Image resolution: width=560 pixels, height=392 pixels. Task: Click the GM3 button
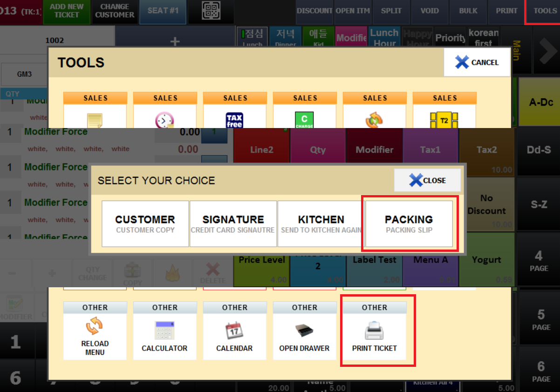coord(24,74)
